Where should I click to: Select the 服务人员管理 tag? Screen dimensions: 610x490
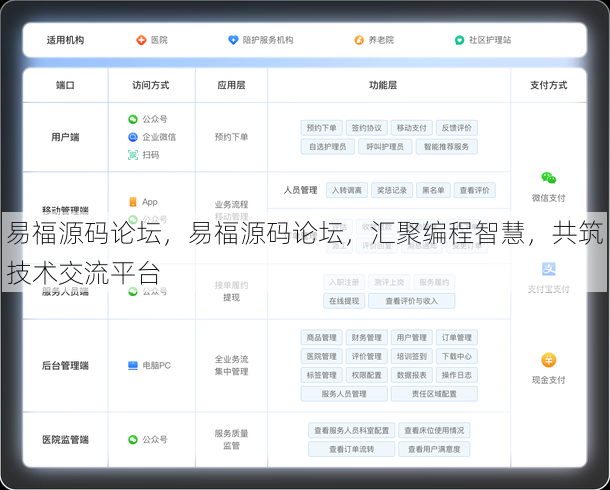pos(344,394)
